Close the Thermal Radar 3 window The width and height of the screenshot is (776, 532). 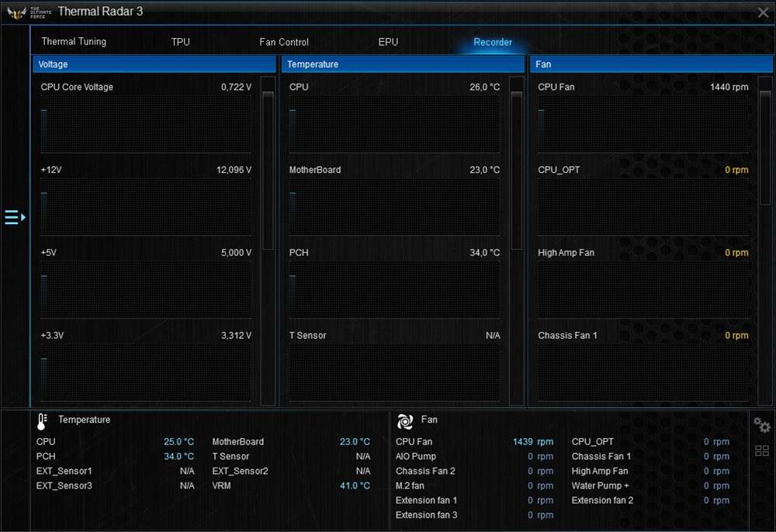click(763, 12)
